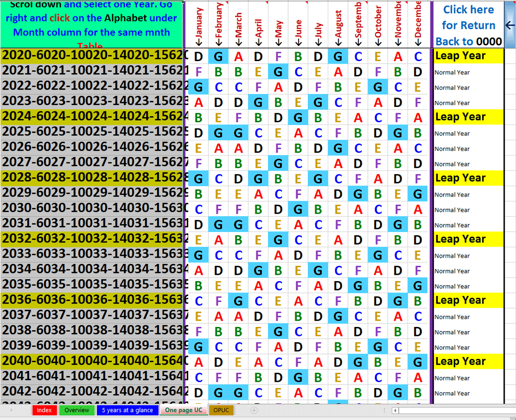Click the sheet tab bar options dots
Screen dimensions: 516x420
click(x=384, y=410)
